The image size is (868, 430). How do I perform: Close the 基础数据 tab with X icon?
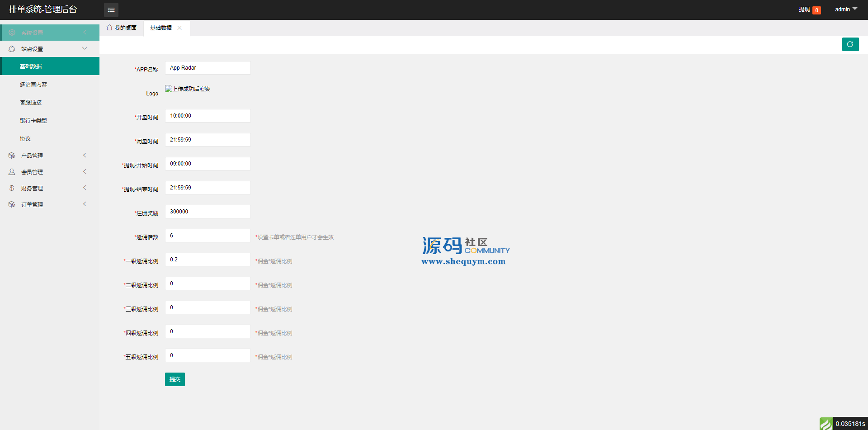179,28
